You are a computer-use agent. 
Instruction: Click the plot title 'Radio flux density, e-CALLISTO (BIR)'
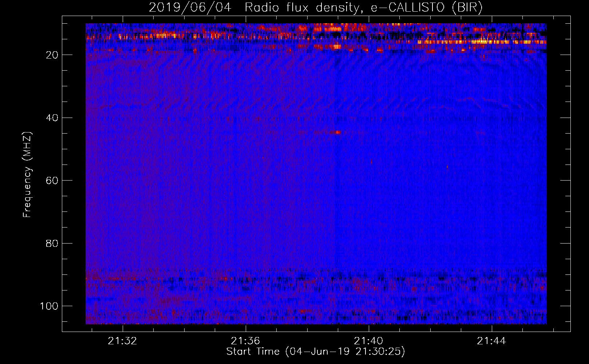click(x=363, y=7)
